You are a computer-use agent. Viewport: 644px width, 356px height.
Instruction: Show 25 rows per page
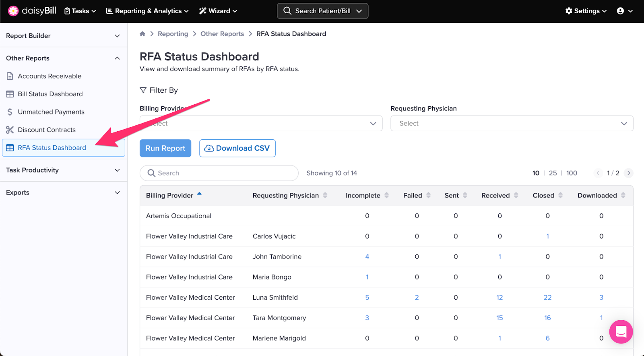pyautogui.click(x=553, y=173)
